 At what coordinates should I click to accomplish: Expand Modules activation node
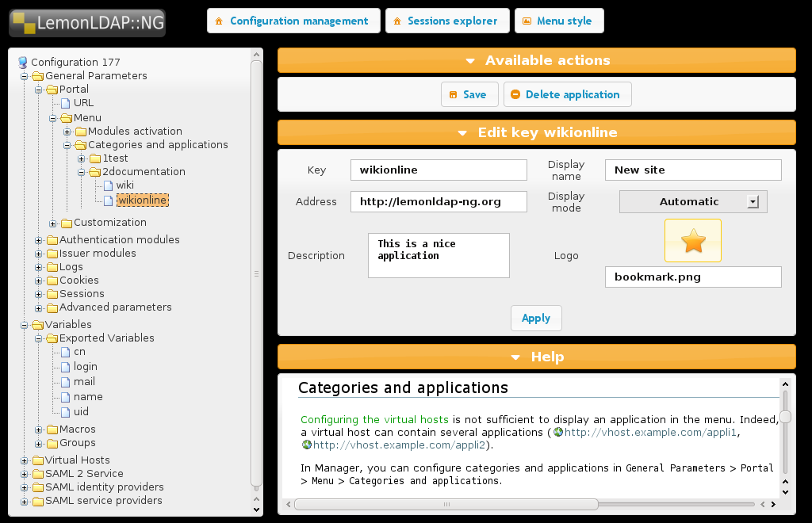click(67, 132)
